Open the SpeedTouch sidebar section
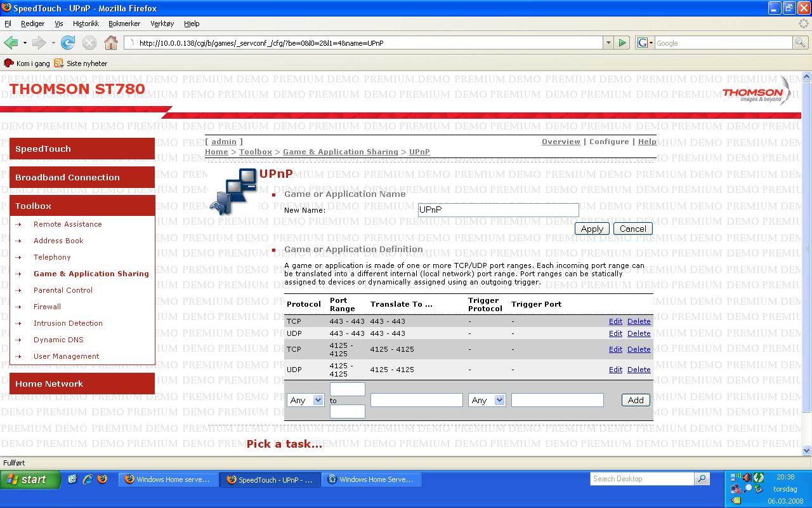The image size is (812, 508). (82, 149)
